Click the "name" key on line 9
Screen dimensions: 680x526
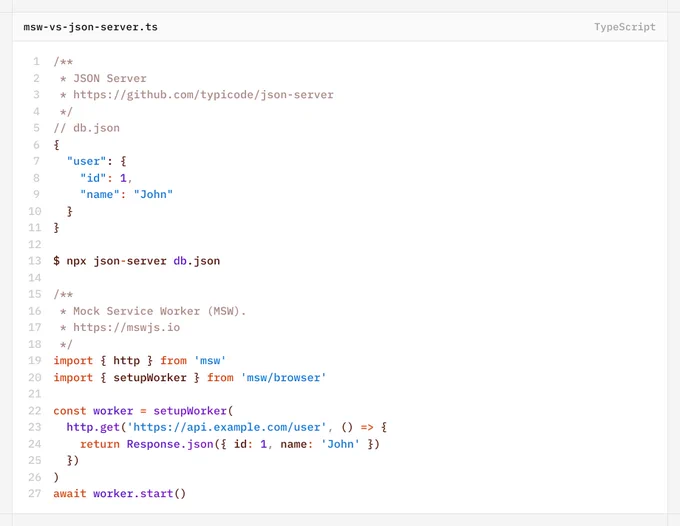[100, 194]
